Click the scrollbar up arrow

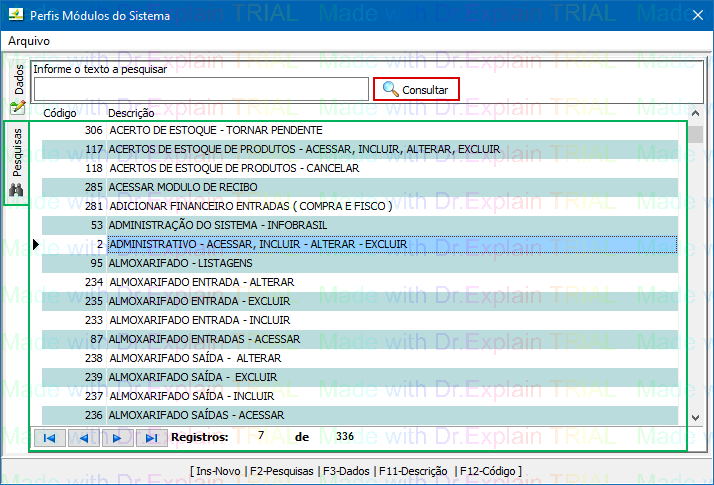[x=695, y=132]
